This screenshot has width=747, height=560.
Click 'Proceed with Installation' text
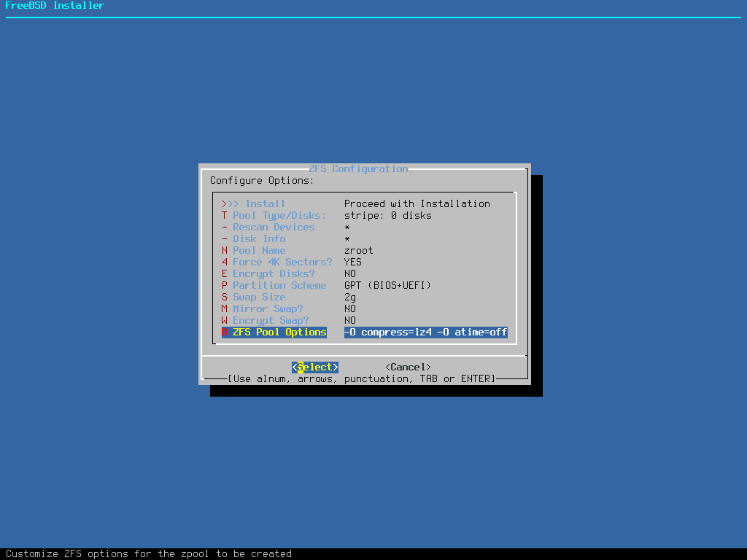coord(417,203)
